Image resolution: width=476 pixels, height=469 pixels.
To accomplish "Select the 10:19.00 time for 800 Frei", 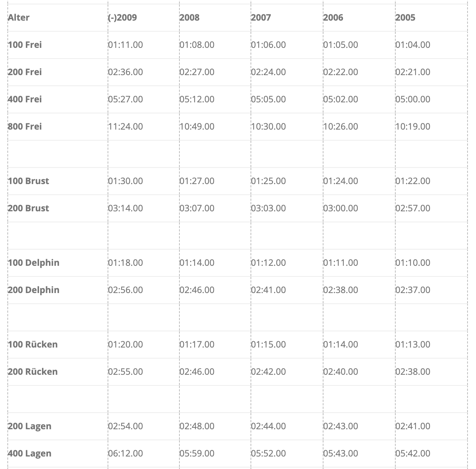I will tap(413, 127).
